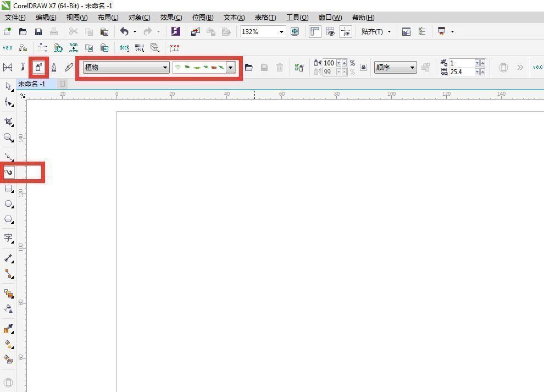
Task: Activate the Sprayer mode icon
Action: tap(38, 68)
